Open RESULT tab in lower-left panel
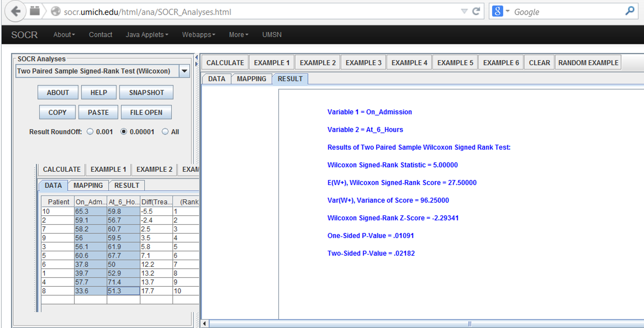 pyautogui.click(x=127, y=186)
